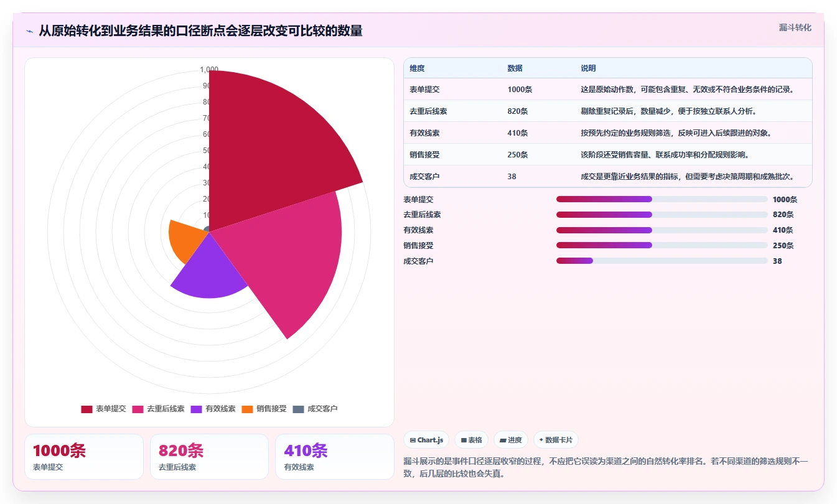The image size is (837, 504).
Task: Click the page title 从原始转化到业务结果
Action: click(x=200, y=30)
